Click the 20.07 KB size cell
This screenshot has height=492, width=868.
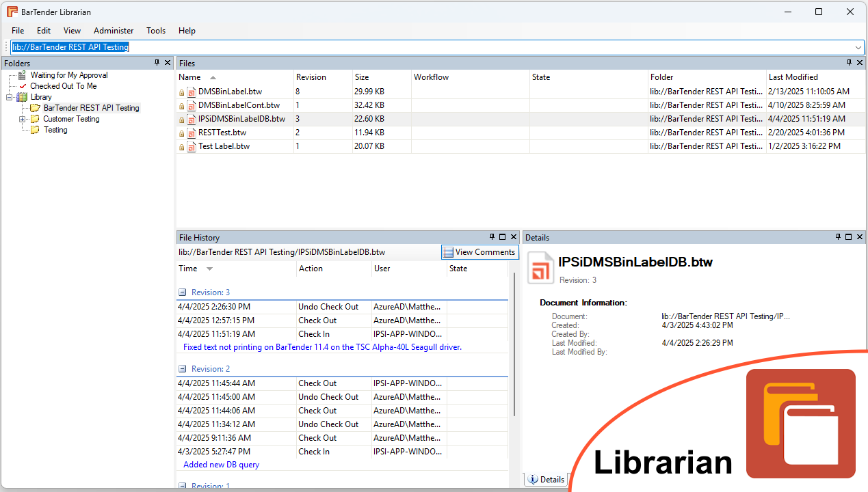[369, 146]
